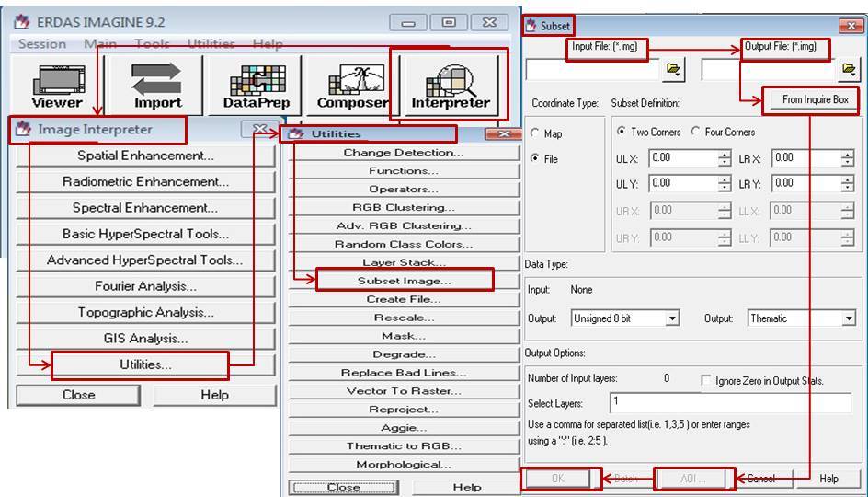The height and width of the screenshot is (497, 868).
Task: Adjust the ULX value stepper
Action: [725, 158]
